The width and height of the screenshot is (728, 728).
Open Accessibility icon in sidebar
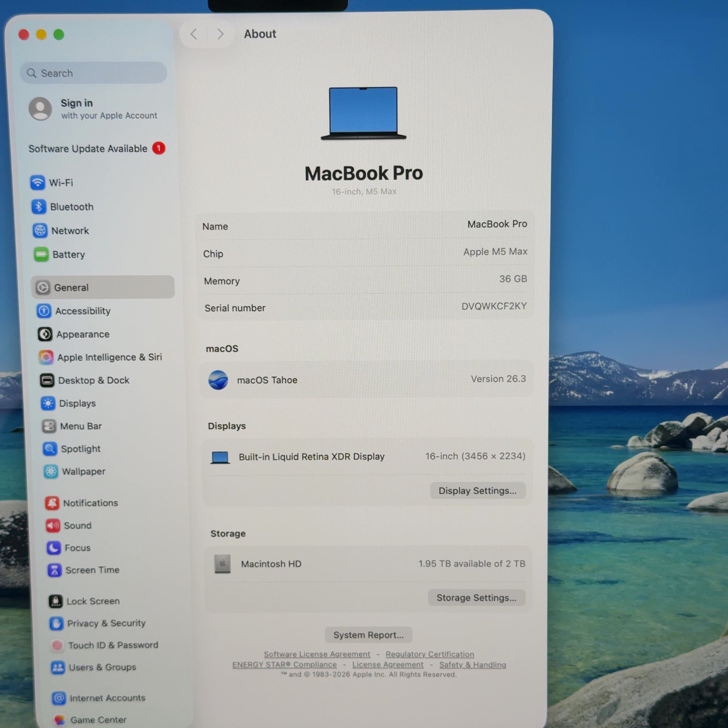click(x=44, y=311)
